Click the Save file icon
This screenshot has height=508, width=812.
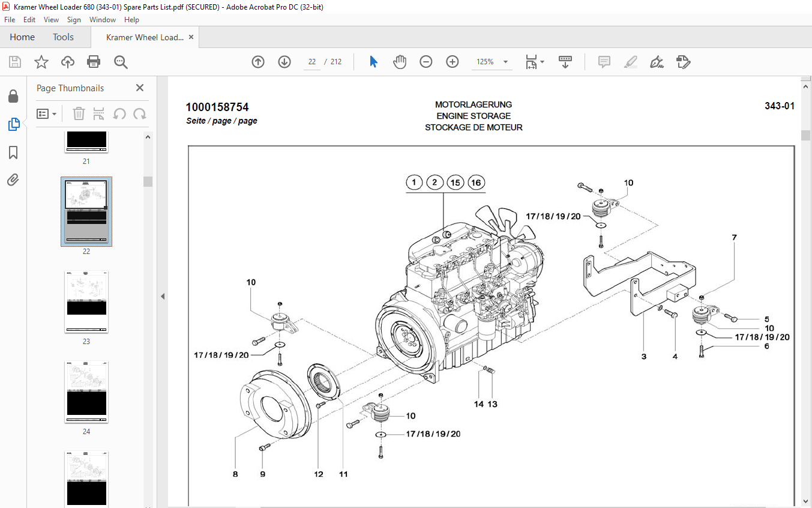click(x=15, y=62)
